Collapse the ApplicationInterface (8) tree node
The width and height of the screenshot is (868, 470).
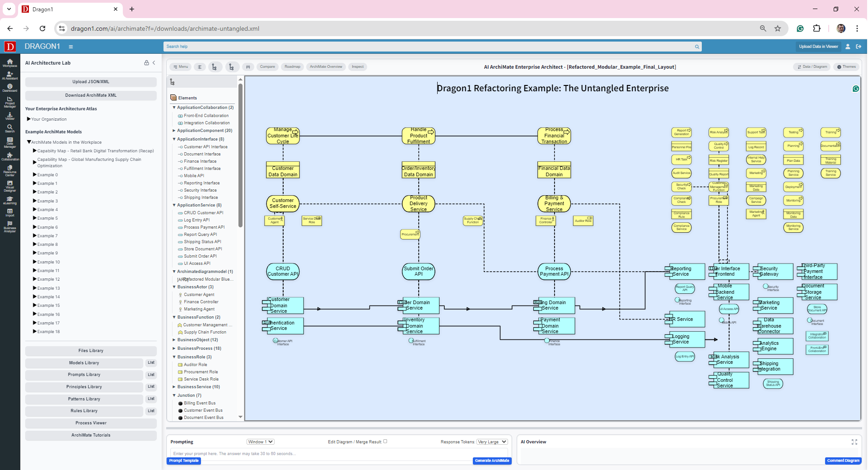coord(174,139)
